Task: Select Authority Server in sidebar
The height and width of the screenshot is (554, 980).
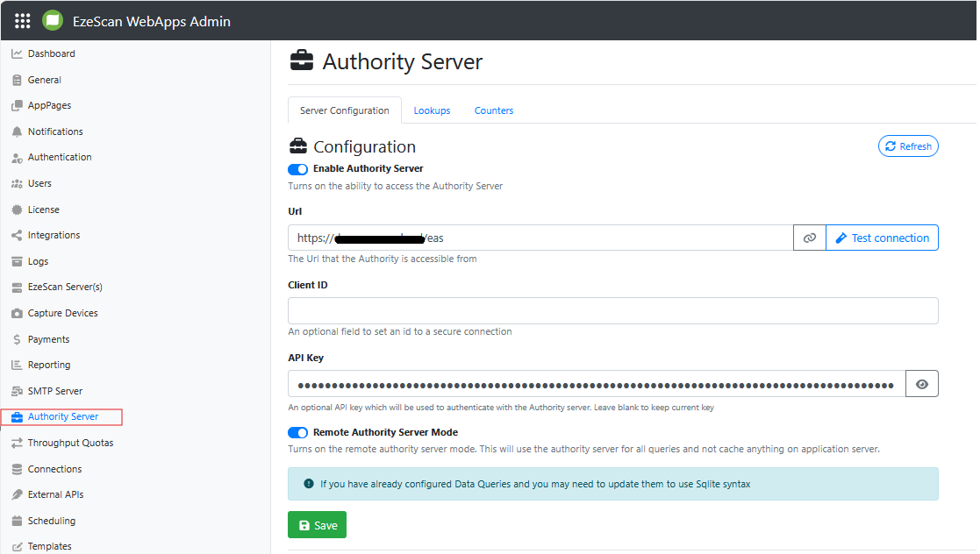Action: (x=62, y=416)
